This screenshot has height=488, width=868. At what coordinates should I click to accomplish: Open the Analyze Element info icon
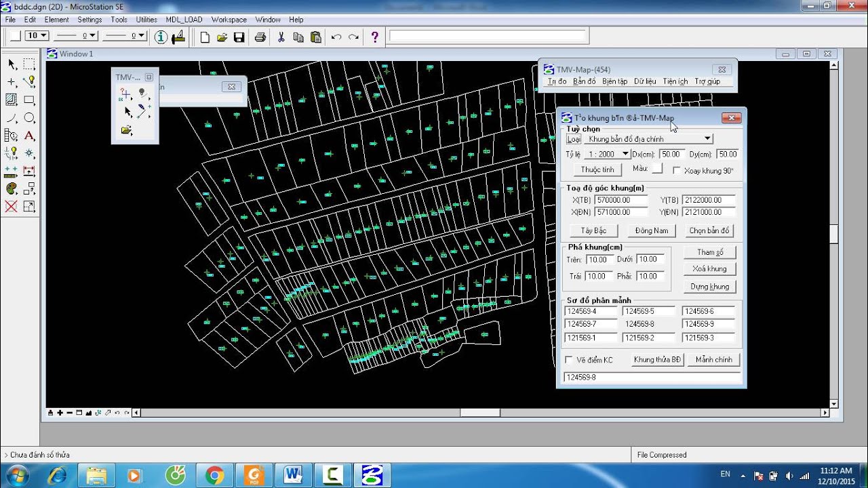point(161,37)
